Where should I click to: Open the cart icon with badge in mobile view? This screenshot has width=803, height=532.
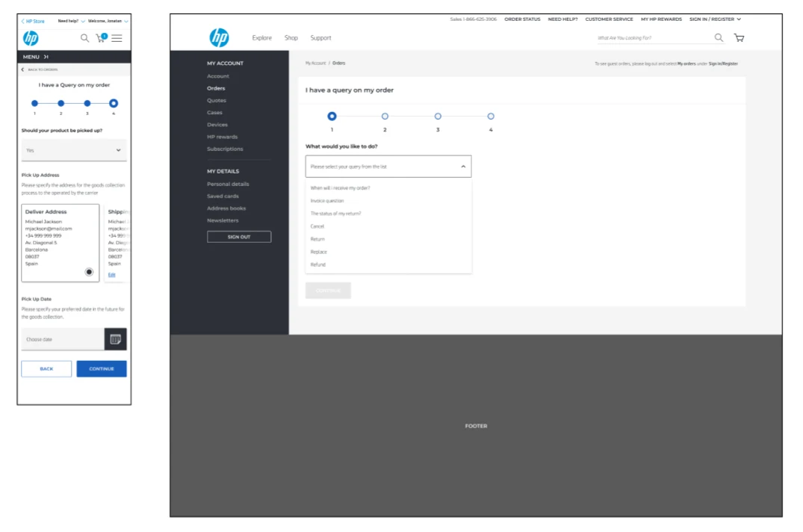tap(102, 37)
